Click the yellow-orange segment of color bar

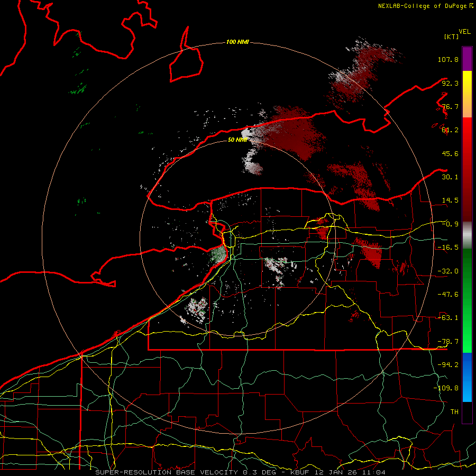pos(467,94)
